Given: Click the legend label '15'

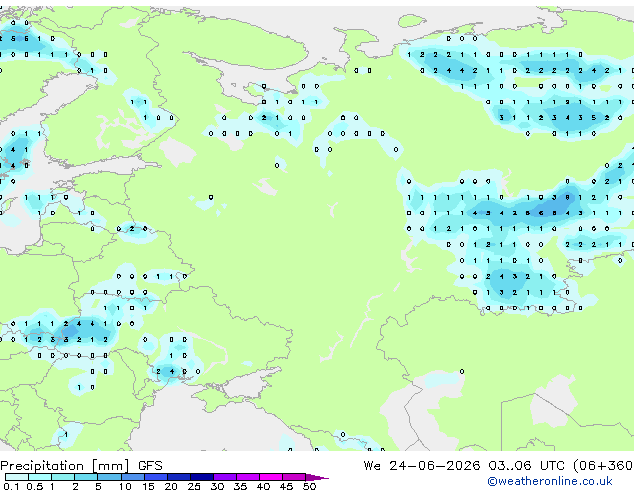Looking at the screenshot, I should tap(148, 486).
